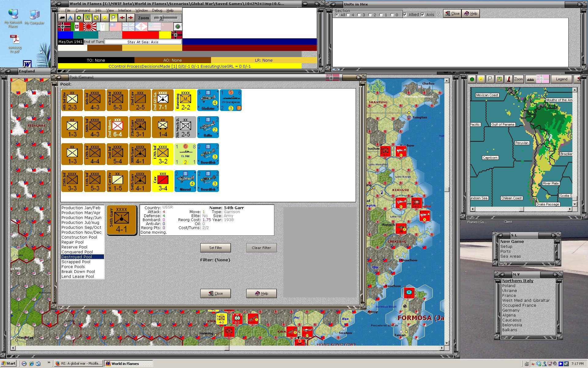Select section 2 radio button
The height and width of the screenshot is (368, 588).
pos(370,15)
